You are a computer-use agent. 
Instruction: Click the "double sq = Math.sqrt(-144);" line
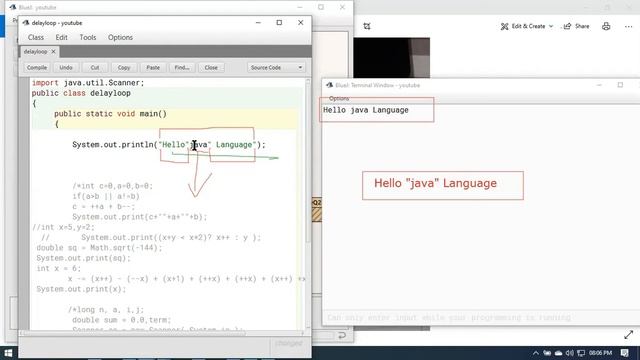(99, 248)
